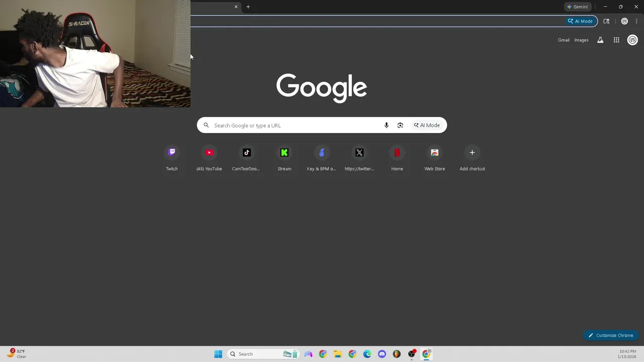The image size is (644, 362).
Task: Open OBS Studio from the taskbar
Action: [x=412, y=354]
